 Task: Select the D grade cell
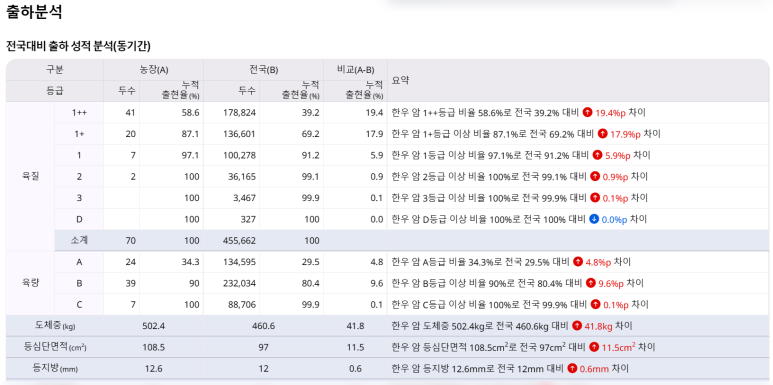point(79,219)
